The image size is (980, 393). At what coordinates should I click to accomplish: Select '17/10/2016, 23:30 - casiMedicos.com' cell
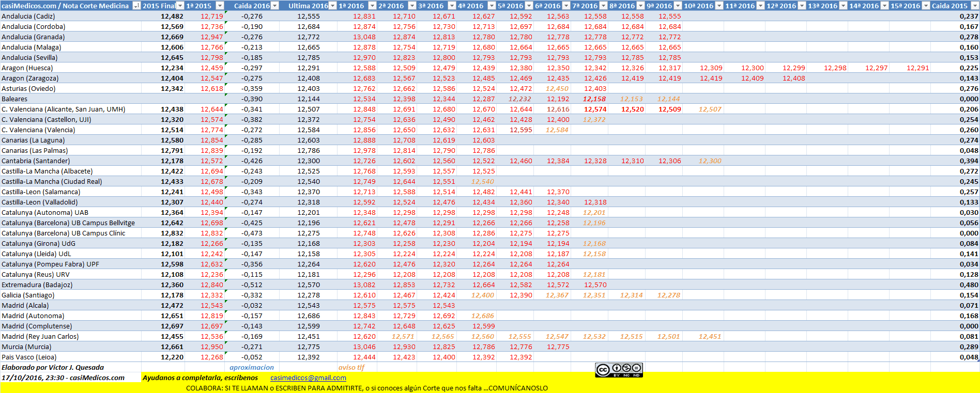(63, 378)
